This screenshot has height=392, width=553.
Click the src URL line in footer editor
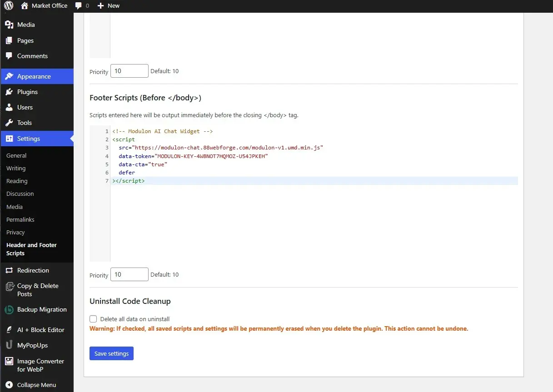click(x=221, y=148)
